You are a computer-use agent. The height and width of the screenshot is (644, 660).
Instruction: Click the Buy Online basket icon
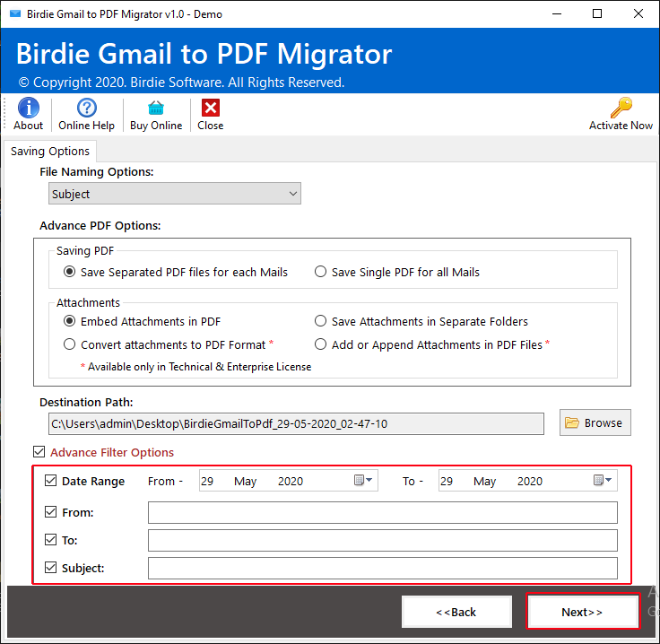pos(156,109)
